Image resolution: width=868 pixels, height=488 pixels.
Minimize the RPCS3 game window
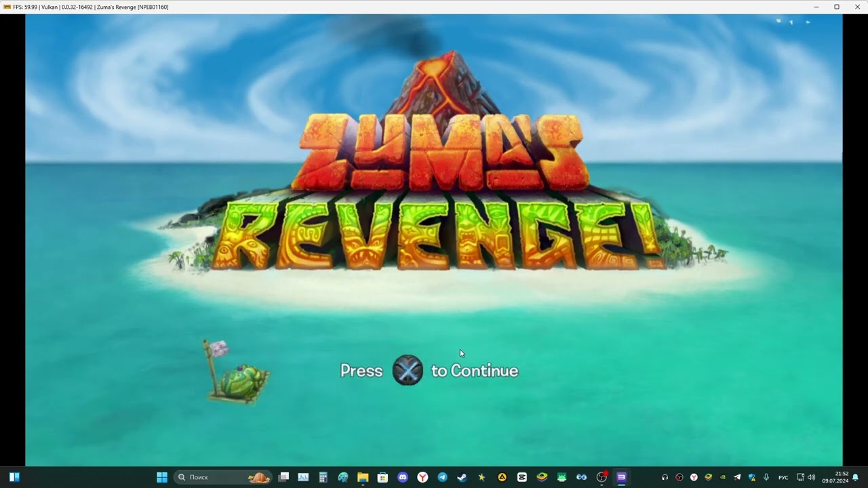click(x=816, y=7)
